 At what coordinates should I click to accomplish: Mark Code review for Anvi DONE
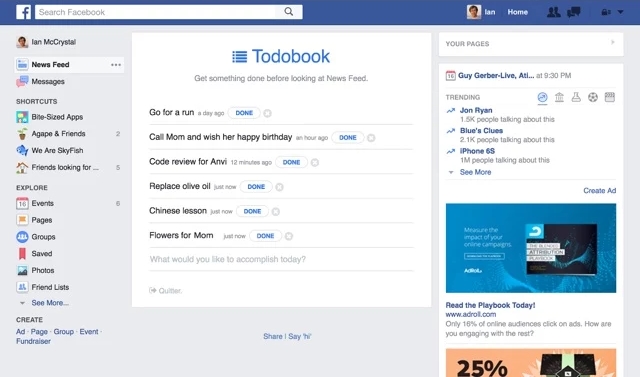coord(291,162)
